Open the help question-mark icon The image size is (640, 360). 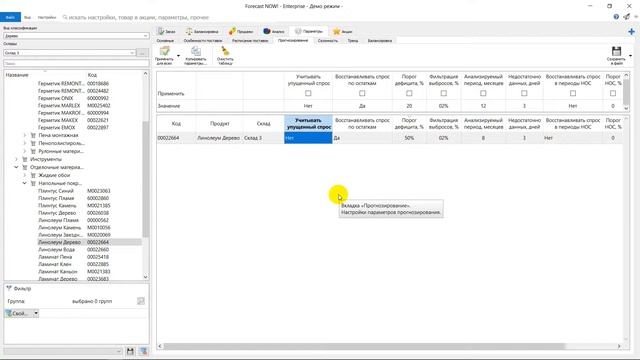click(616, 17)
